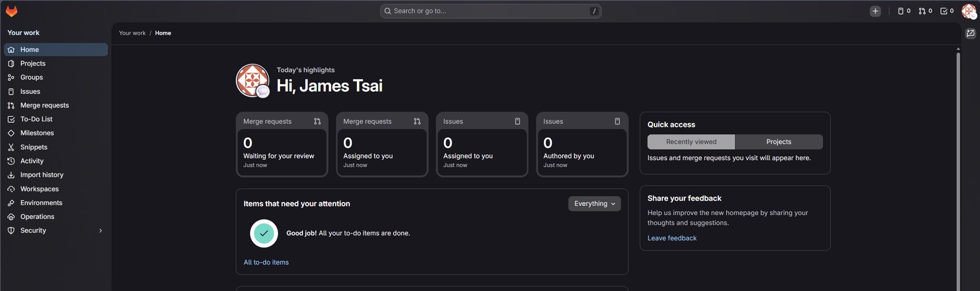This screenshot has height=291, width=980.
Task: Open Workspaces in the sidebar
Action: click(x=39, y=189)
